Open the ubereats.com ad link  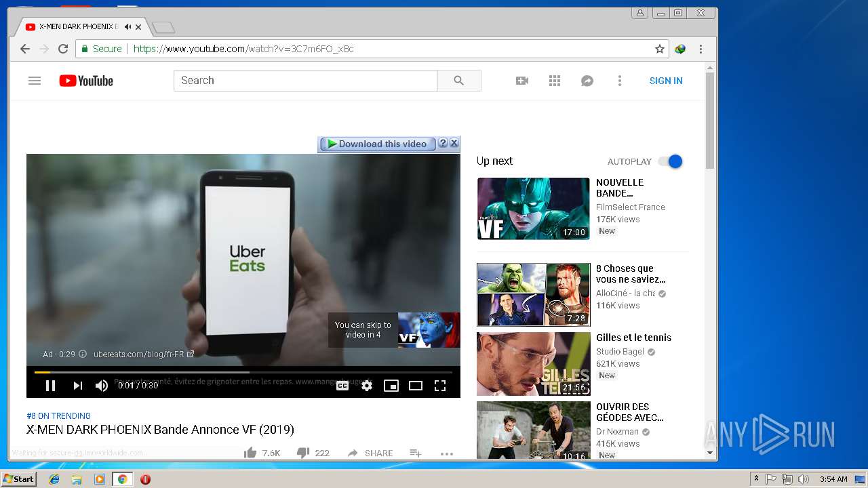click(x=144, y=354)
